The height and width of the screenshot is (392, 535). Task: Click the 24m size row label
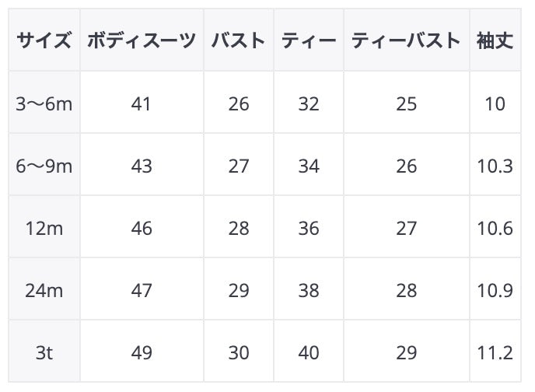44,291
